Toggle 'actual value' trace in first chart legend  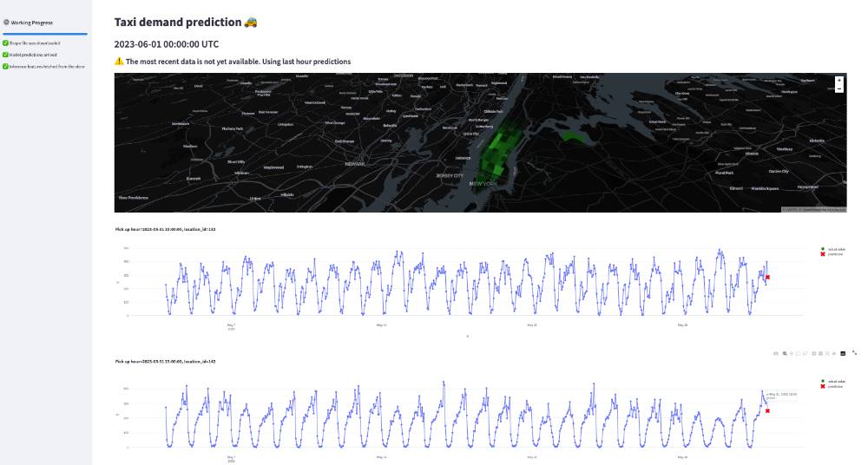pyautogui.click(x=833, y=249)
